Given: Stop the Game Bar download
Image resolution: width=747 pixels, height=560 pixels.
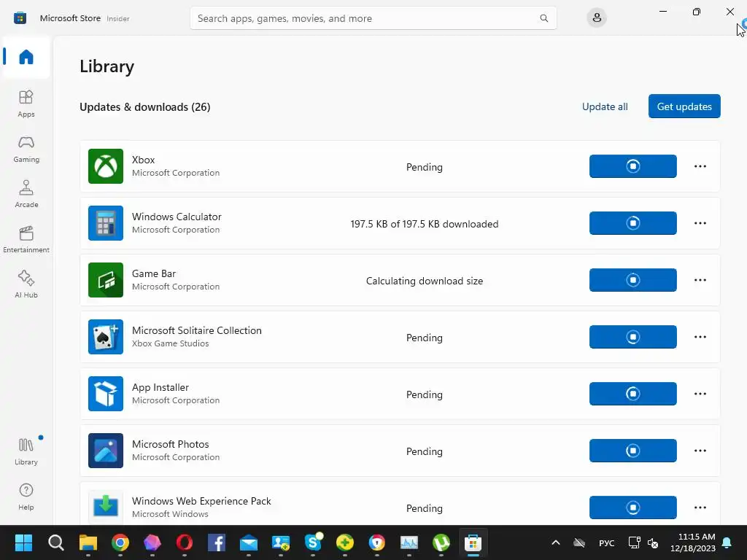Looking at the screenshot, I should click(632, 280).
